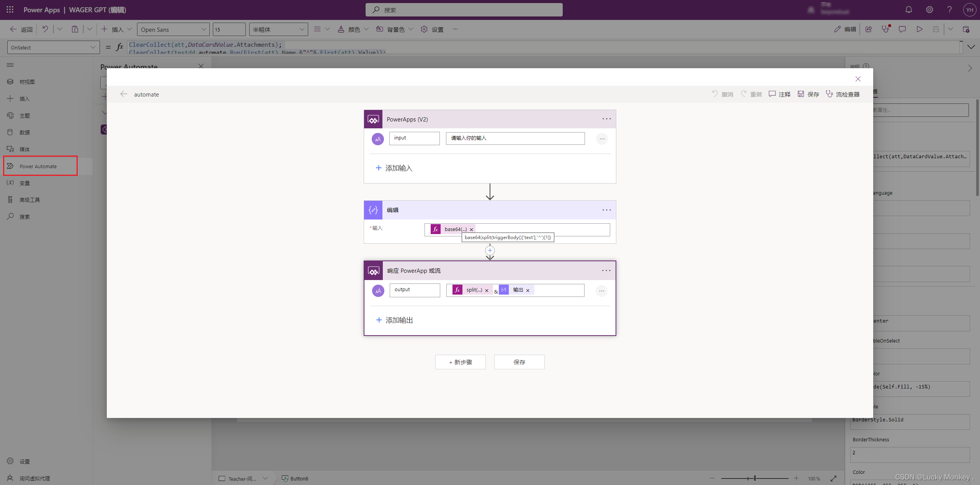This screenshot has width=980, height=485.
Task: Open the app checker stethoscope icon
Action: coord(886,29)
